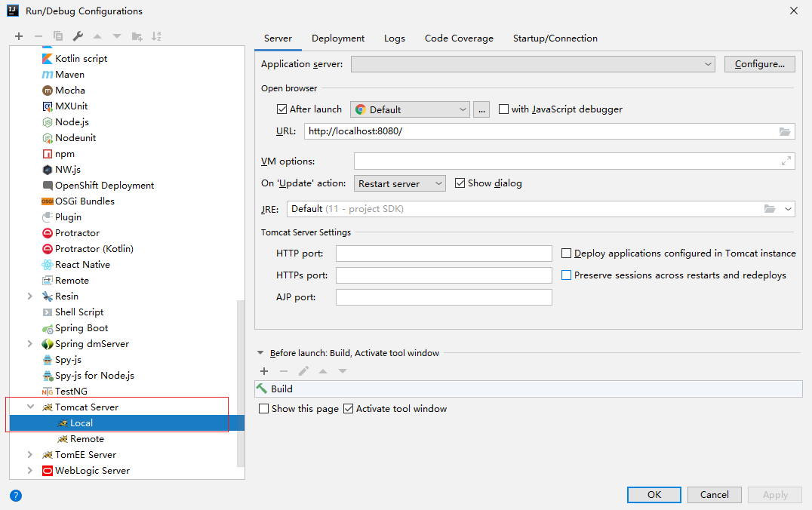The image size is (812, 510).
Task: Check Deploy applications configured in Tomcat instance
Action: pyautogui.click(x=567, y=253)
